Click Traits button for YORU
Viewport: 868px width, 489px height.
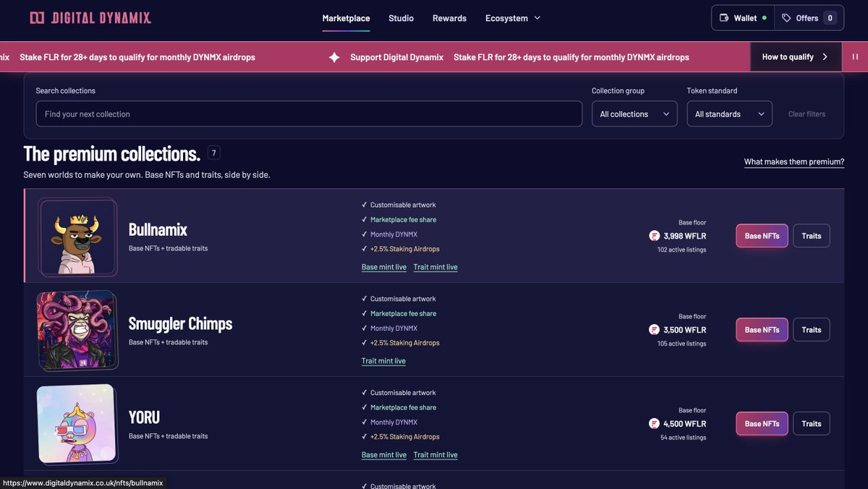pos(812,424)
